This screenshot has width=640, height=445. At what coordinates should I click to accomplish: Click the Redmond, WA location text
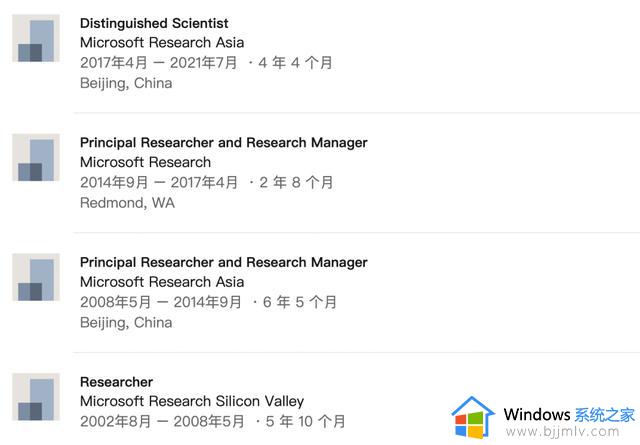tap(127, 203)
